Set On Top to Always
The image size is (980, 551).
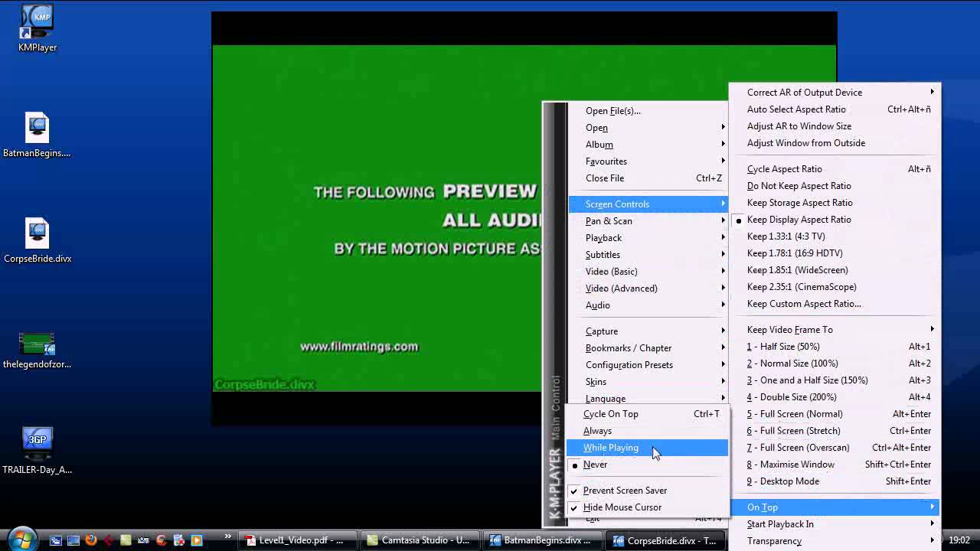click(x=647, y=431)
